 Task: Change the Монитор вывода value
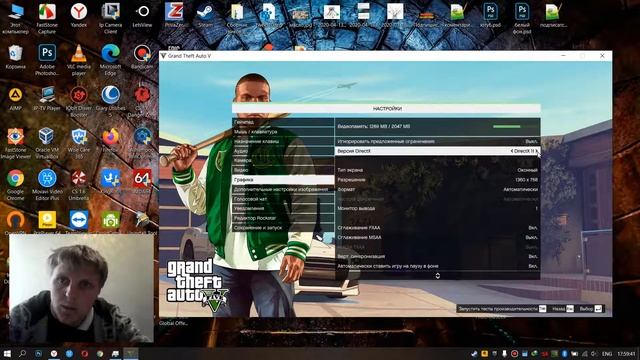point(536,209)
